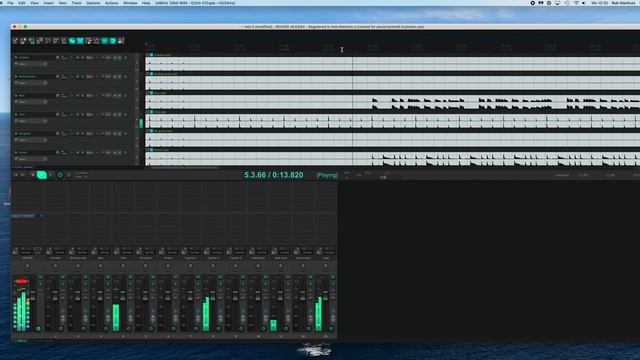
Task: Click the clock in the macOS menu bar
Action: point(600,3)
